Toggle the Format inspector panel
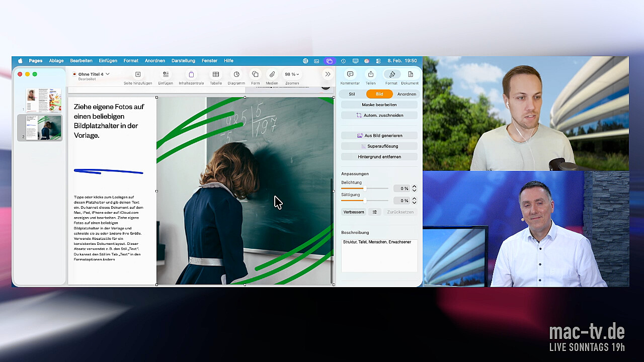The image size is (644, 362). tap(391, 74)
